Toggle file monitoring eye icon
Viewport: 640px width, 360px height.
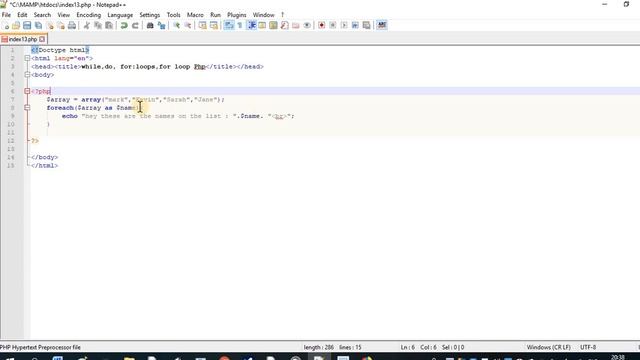[x=307, y=25]
